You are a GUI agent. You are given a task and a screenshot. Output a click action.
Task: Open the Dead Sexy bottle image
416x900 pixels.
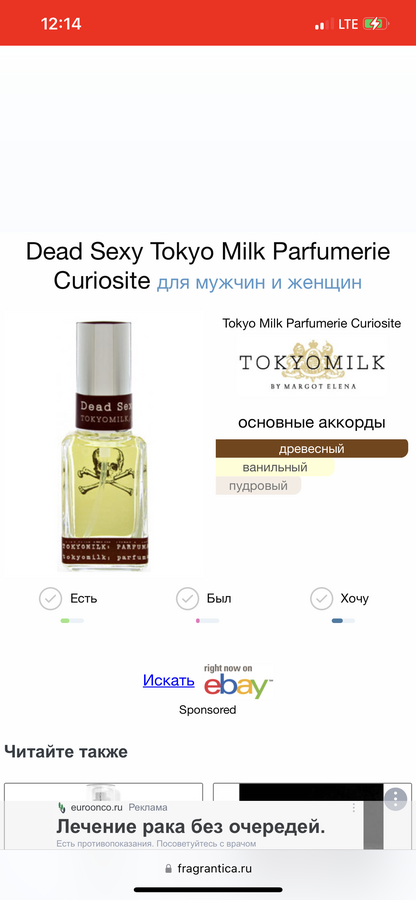click(104, 441)
